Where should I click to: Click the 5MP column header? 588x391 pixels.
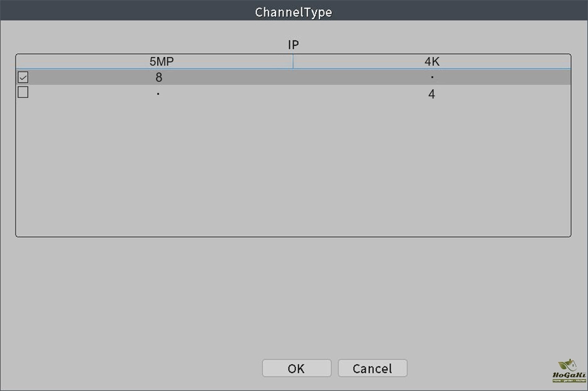click(x=161, y=61)
